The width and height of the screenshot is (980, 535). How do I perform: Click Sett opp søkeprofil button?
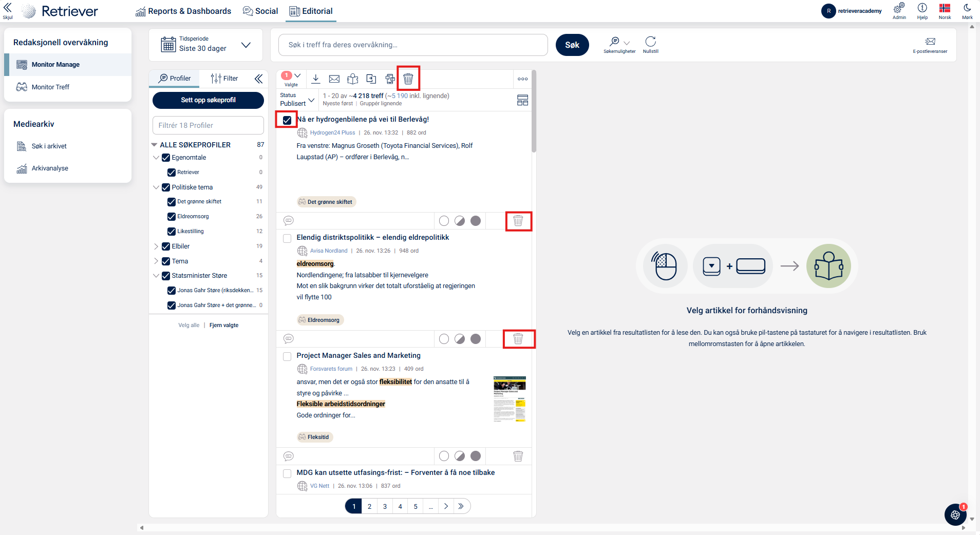pos(208,100)
